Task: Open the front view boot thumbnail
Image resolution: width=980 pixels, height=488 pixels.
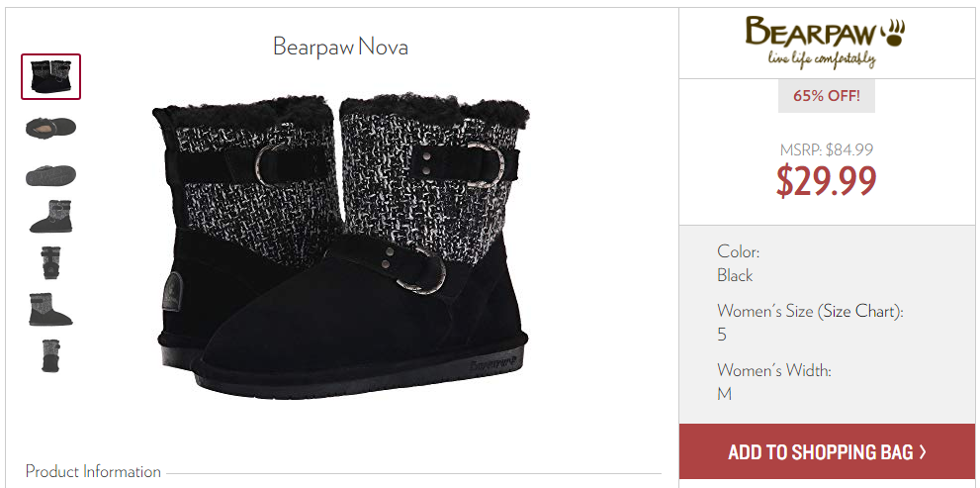Action: (x=50, y=262)
